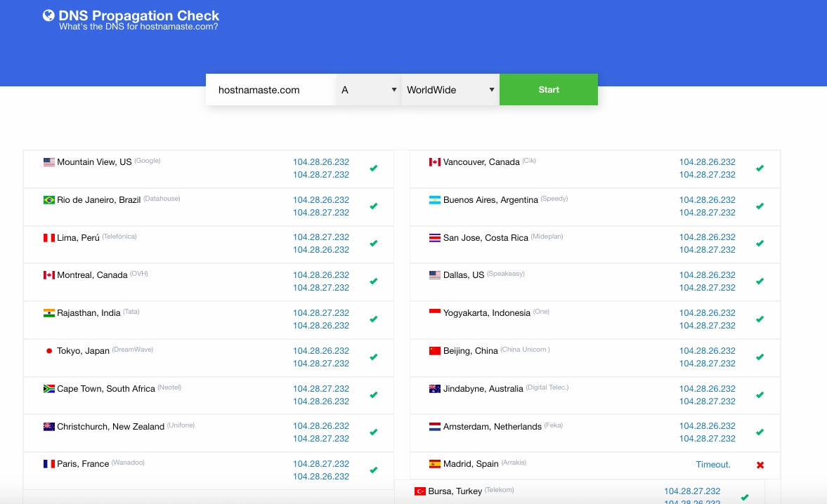827x504 pixels.
Task: Click the Brazil flag beside Rio de Janeiro
Action: click(49, 200)
